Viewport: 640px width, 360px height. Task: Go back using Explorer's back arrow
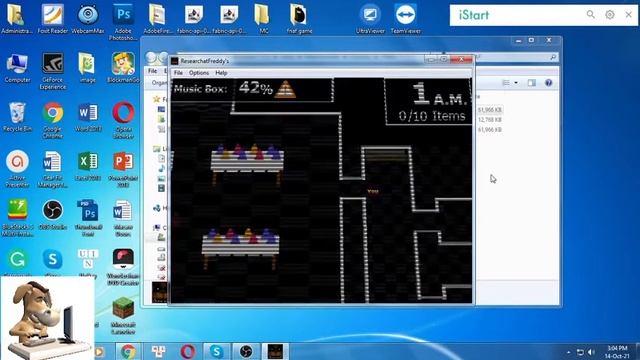pyautogui.click(x=151, y=58)
